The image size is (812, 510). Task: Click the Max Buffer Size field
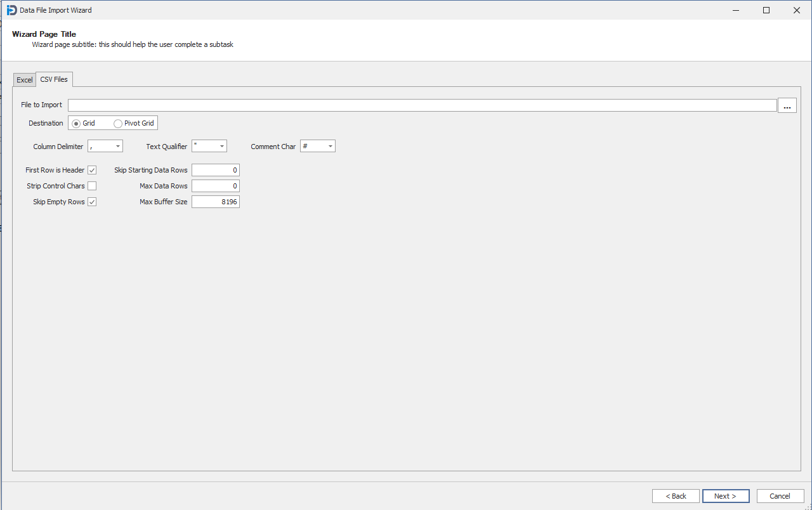pyautogui.click(x=215, y=202)
